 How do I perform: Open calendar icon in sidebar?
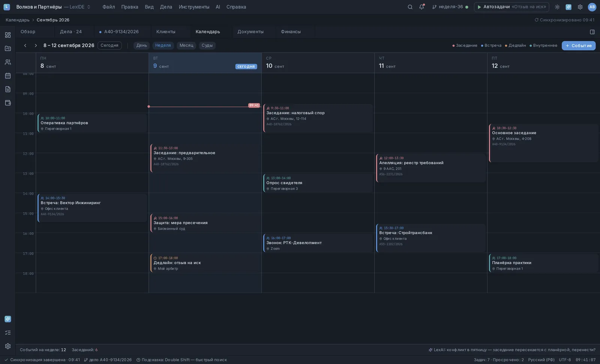click(x=8, y=76)
